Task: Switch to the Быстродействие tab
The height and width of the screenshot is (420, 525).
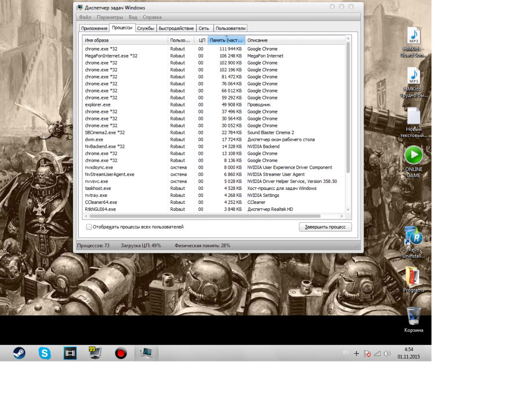Action: pyautogui.click(x=176, y=28)
